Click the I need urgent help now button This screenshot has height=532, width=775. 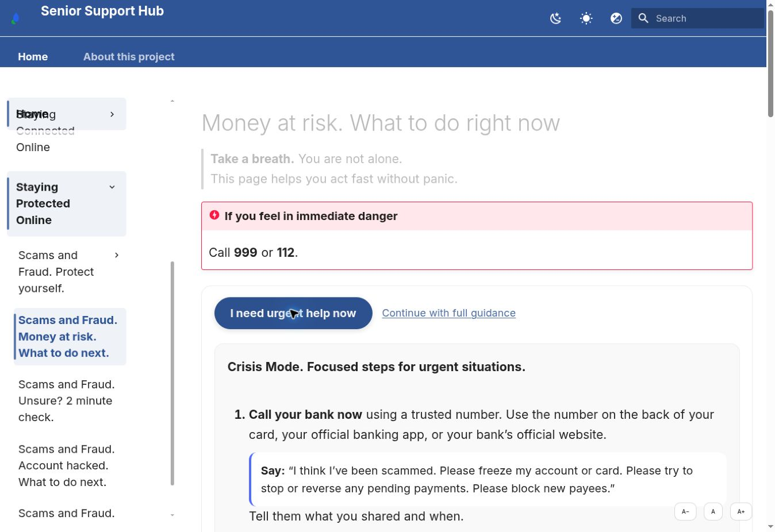click(x=293, y=313)
